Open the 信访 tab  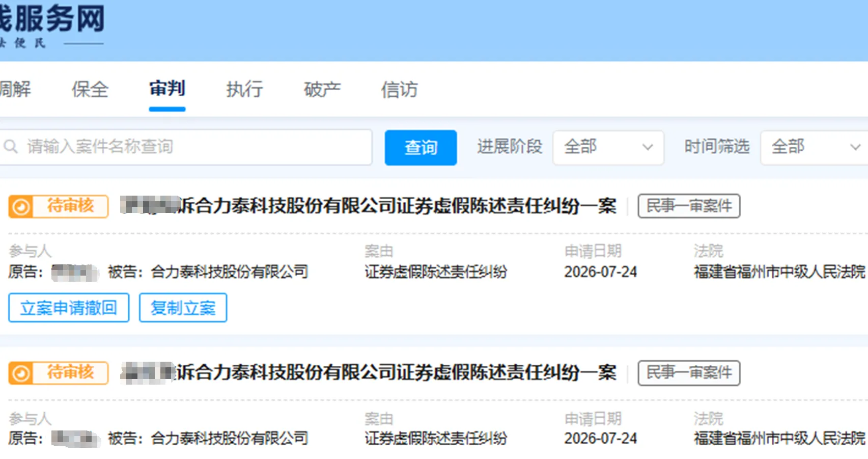[x=400, y=89]
